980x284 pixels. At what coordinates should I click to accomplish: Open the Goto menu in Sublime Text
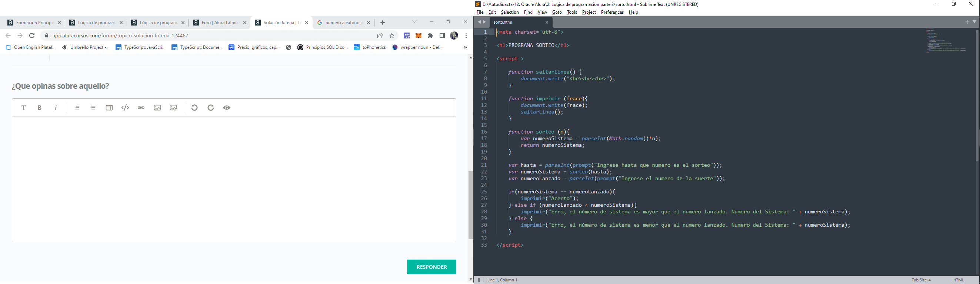pyautogui.click(x=557, y=13)
